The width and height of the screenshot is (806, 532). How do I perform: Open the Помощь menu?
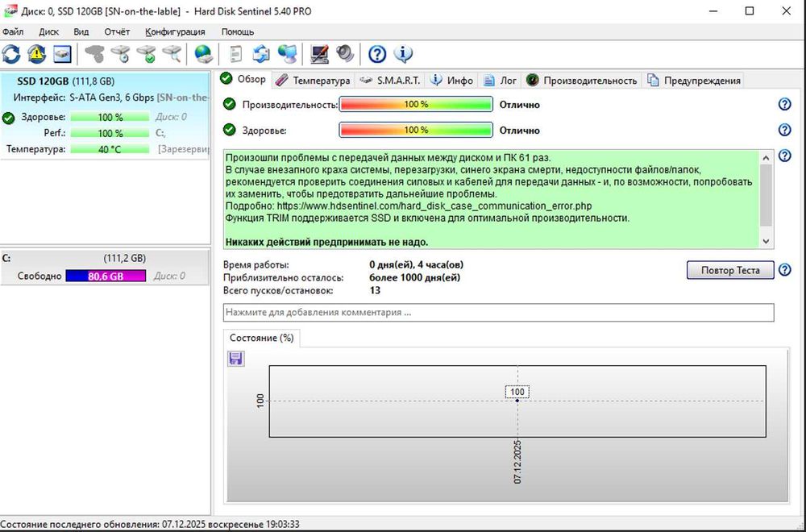(x=238, y=32)
